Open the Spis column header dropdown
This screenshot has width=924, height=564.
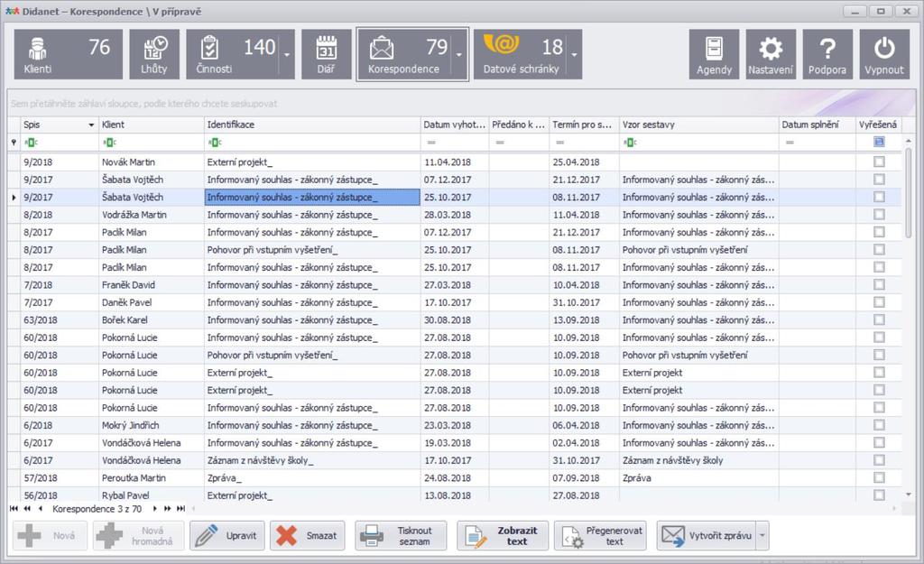click(x=91, y=125)
